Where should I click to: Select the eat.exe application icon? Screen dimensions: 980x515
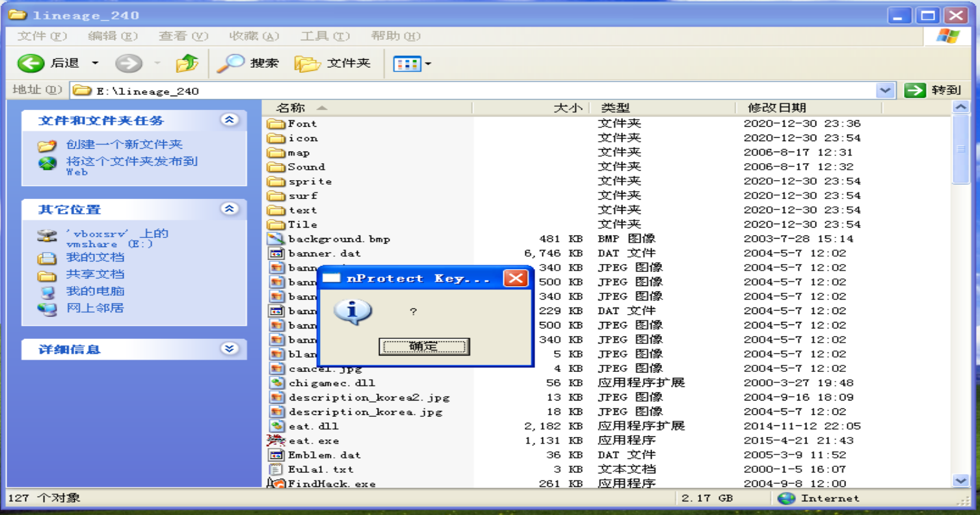pos(276,440)
